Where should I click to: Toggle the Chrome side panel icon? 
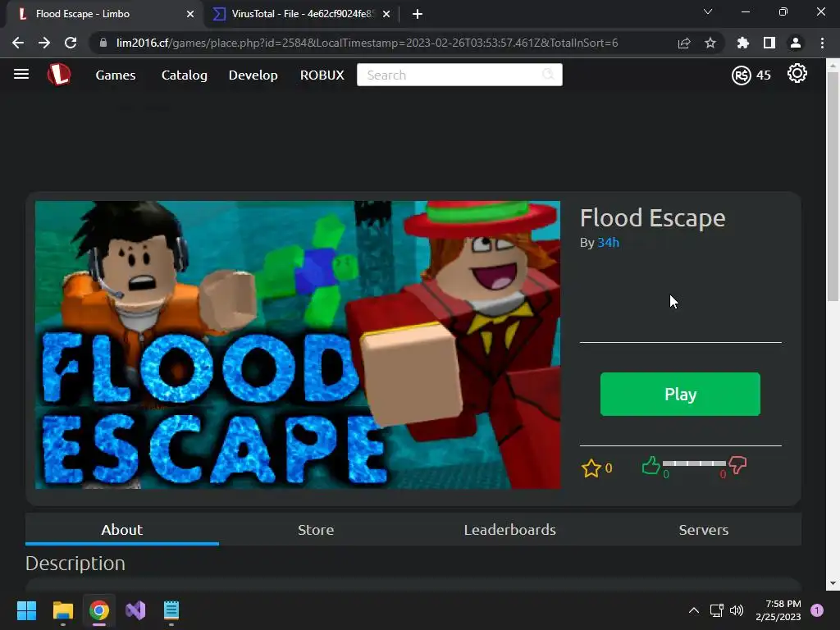point(769,43)
